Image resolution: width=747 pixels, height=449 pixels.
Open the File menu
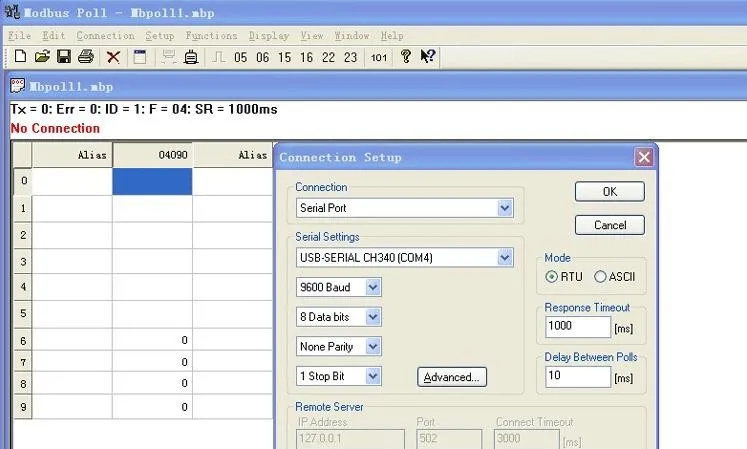pyautogui.click(x=20, y=36)
